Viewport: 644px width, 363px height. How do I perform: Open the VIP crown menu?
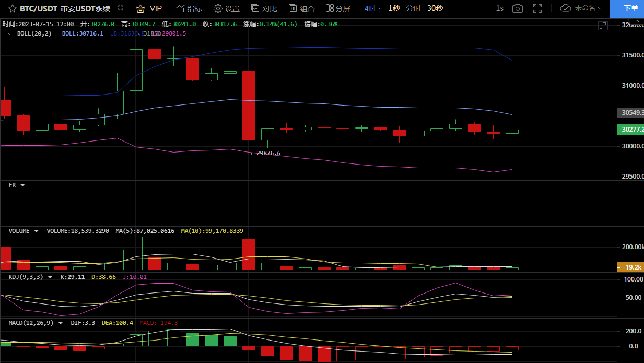[x=149, y=8]
